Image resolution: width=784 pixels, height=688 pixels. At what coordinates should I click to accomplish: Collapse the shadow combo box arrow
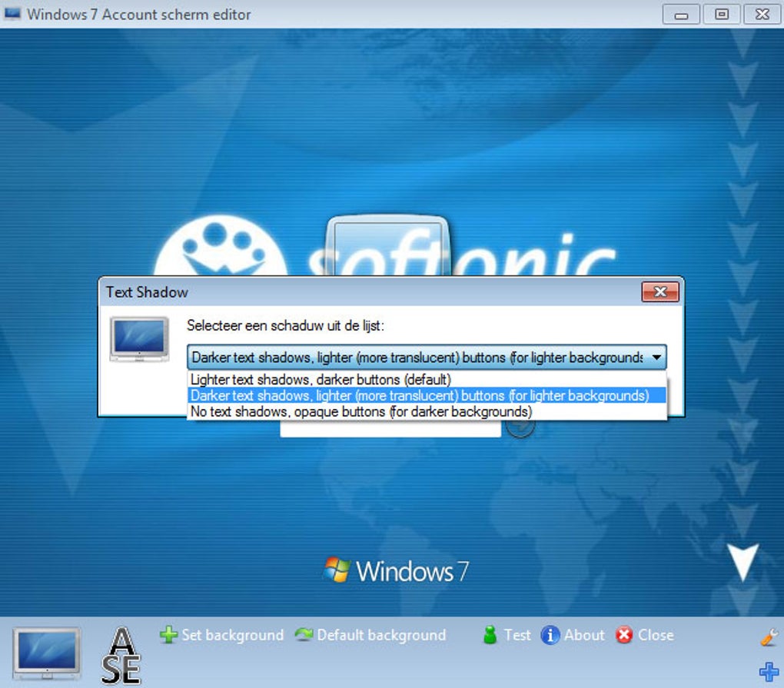point(656,357)
